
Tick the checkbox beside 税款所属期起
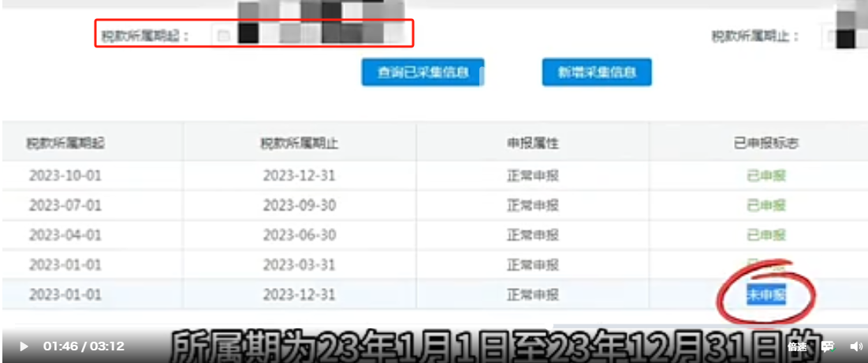click(x=224, y=36)
